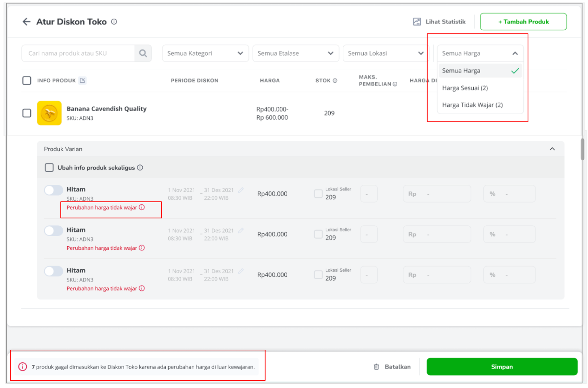The height and width of the screenshot is (388, 588).
Task: Select Harga Tidak Wajar (2) option
Action: (480, 105)
